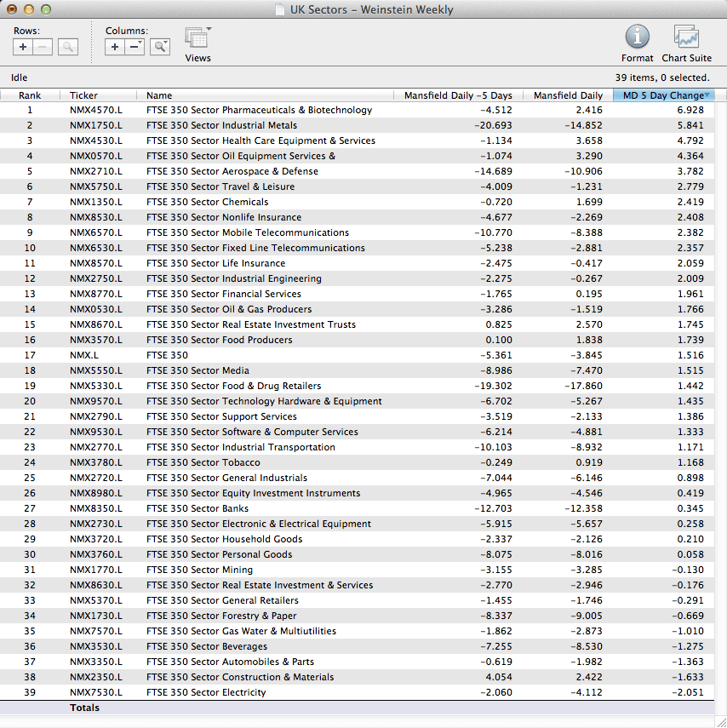Toggle sort arrow on MD 5 Day Change
This screenshot has width=727, height=728.
pyautogui.click(x=707, y=95)
